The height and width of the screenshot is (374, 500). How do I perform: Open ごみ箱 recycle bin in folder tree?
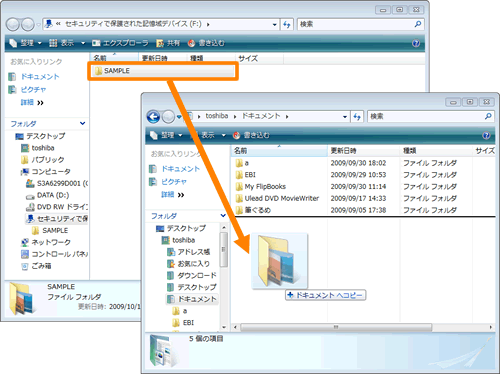point(36,266)
